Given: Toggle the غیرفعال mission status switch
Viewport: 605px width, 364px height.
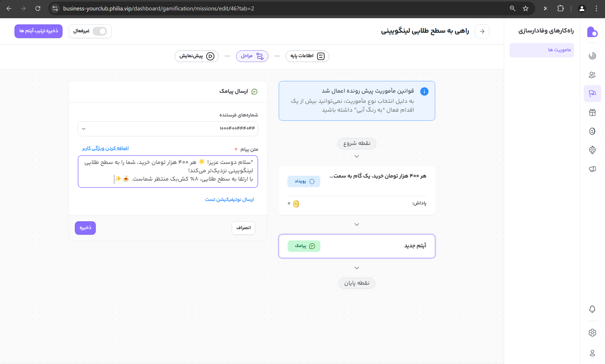Looking at the screenshot, I should 100,31.
